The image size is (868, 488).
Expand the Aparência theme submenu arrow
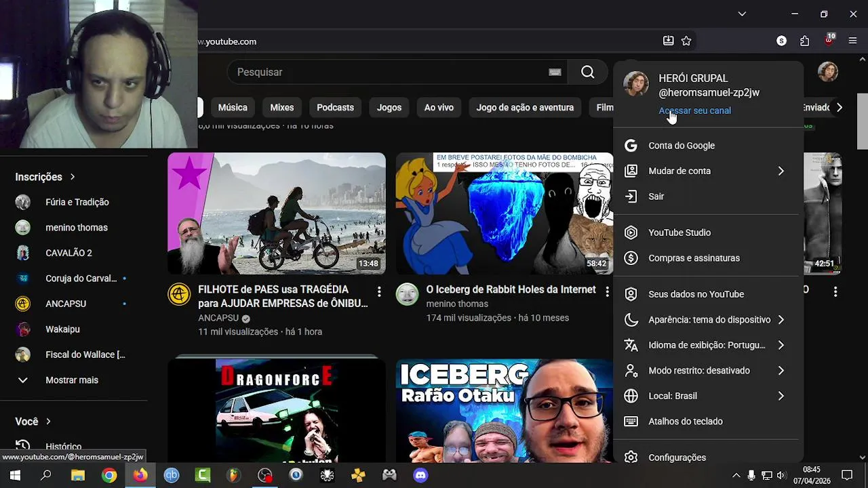(781, 320)
